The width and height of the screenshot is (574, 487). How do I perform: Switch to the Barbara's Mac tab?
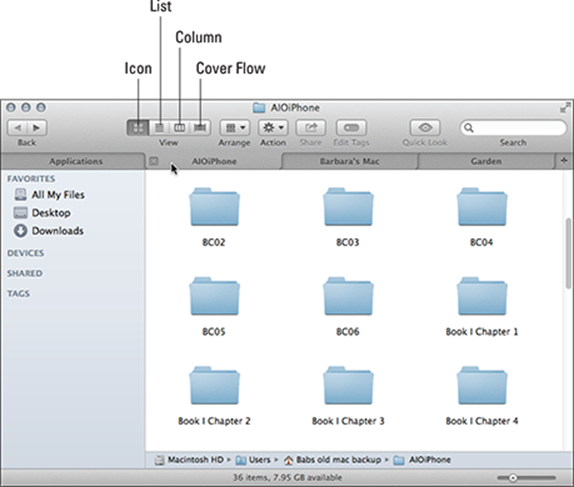(x=350, y=161)
